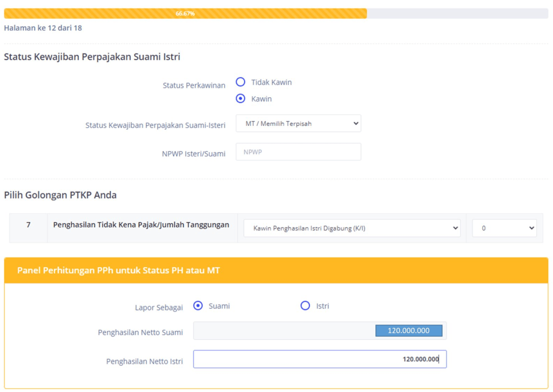
Task: Click the "Pilih Golongan PTKP Anda" heading
Action: click(60, 195)
